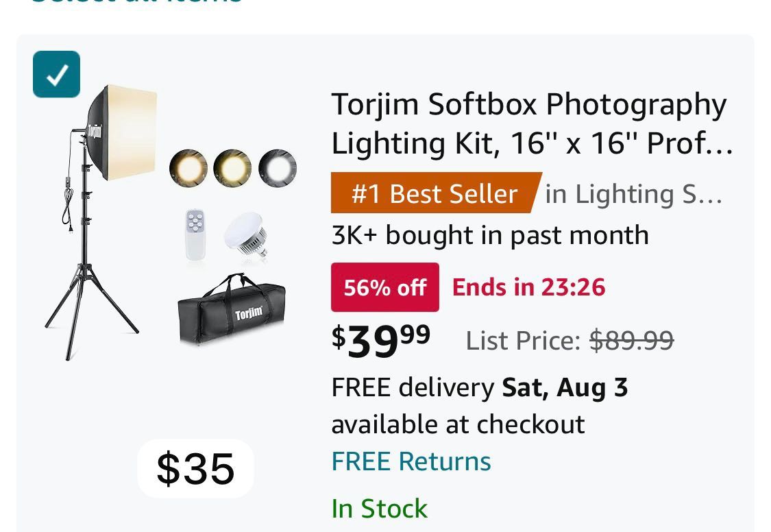Click the softbox light on tripod stand image
The height and width of the screenshot is (532, 771).
[96, 219]
